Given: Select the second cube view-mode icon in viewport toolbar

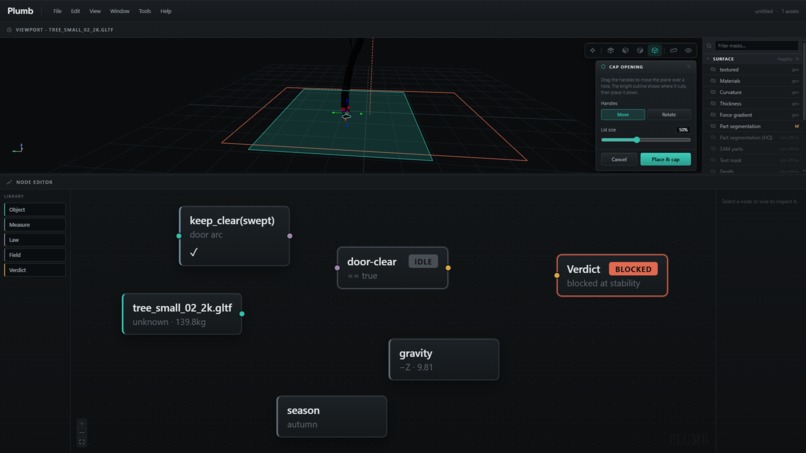Looking at the screenshot, I should (625, 50).
